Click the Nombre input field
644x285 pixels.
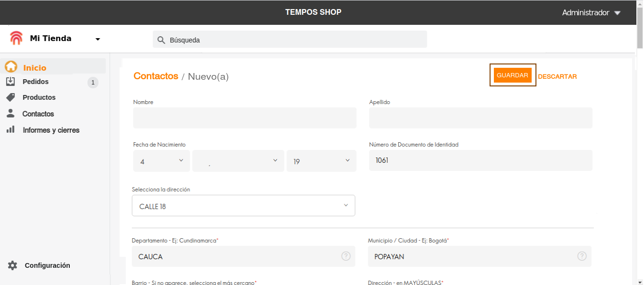click(244, 118)
